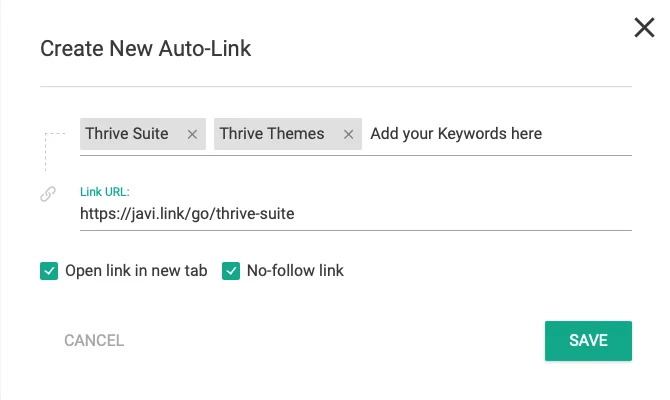Image resolution: width=670 pixels, height=400 pixels.
Task: Hit CANCEL to discard the auto-link
Action: pyautogui.click(x=94, y=340)
